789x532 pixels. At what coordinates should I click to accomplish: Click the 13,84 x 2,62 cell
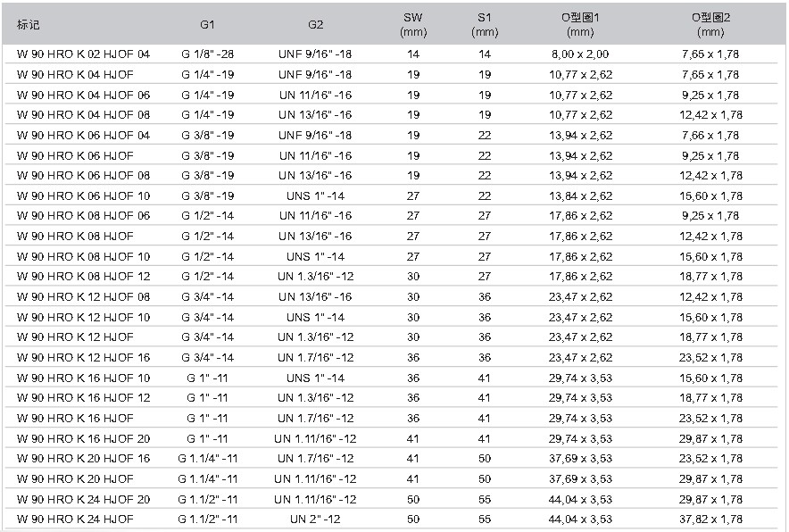(580, 195)
